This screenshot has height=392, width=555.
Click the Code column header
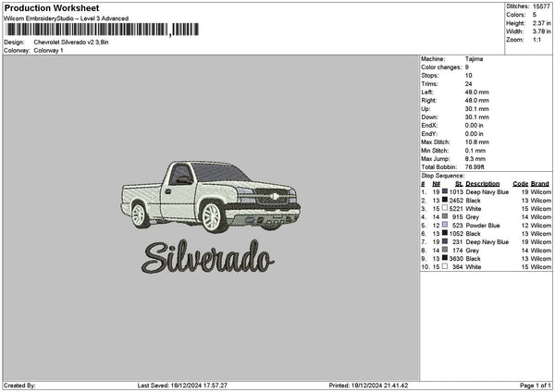tap(520, 183)
